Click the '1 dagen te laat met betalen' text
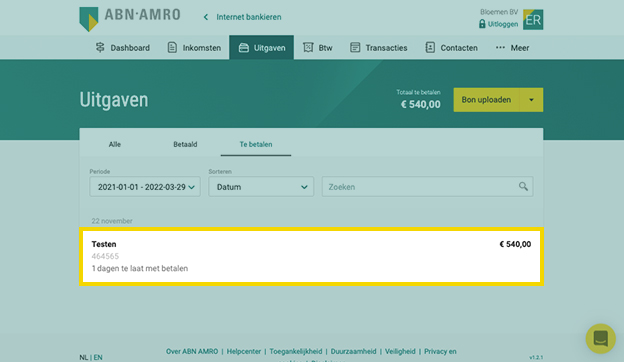 point(140,269)
